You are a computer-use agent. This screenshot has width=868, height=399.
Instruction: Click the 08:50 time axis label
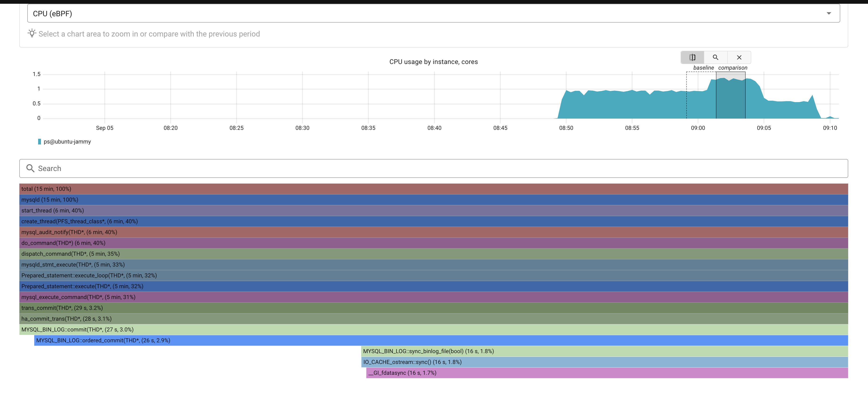(x=566, y=128)
